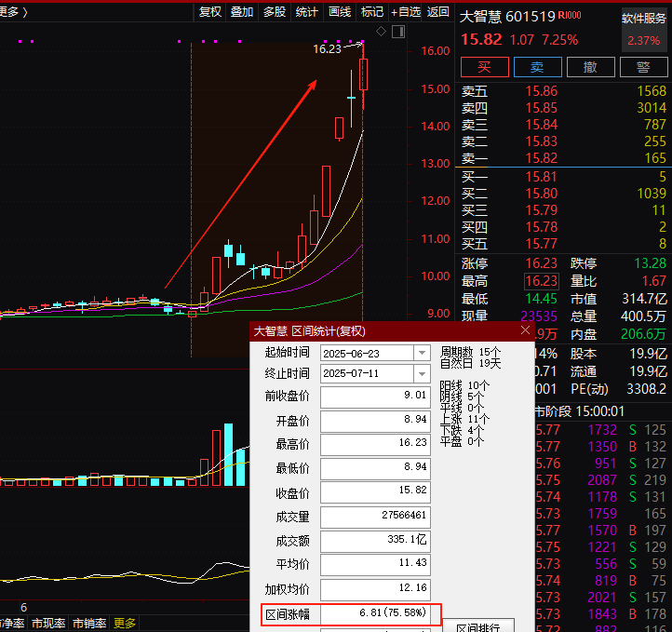The height and width of the screenshot is (632, 672).
Task: Switch to the 市销率 tab
Action: click(x=89, y=623)
